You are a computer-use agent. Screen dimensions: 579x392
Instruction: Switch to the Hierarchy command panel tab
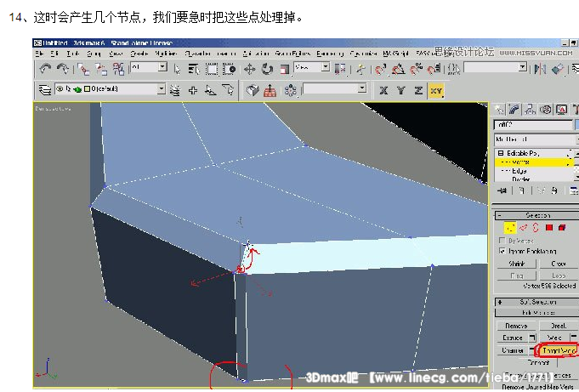(x=530, y=110)
